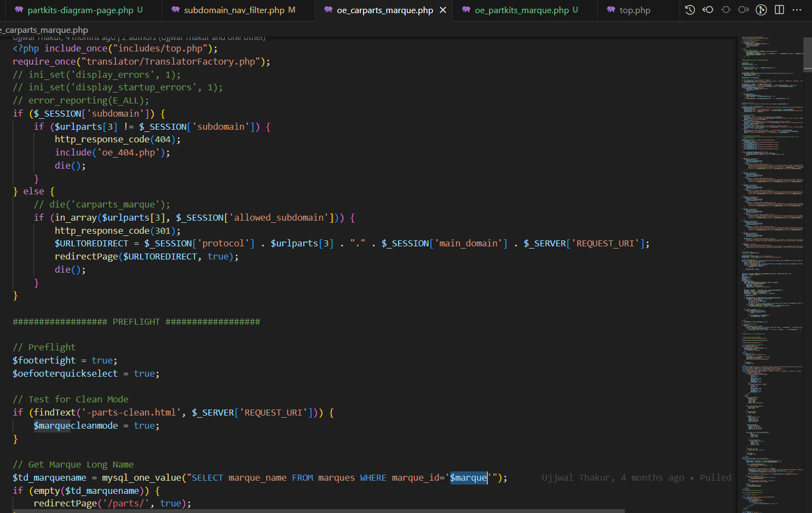Split the editor to the right
812x513 pixels.
coord(779,10)
